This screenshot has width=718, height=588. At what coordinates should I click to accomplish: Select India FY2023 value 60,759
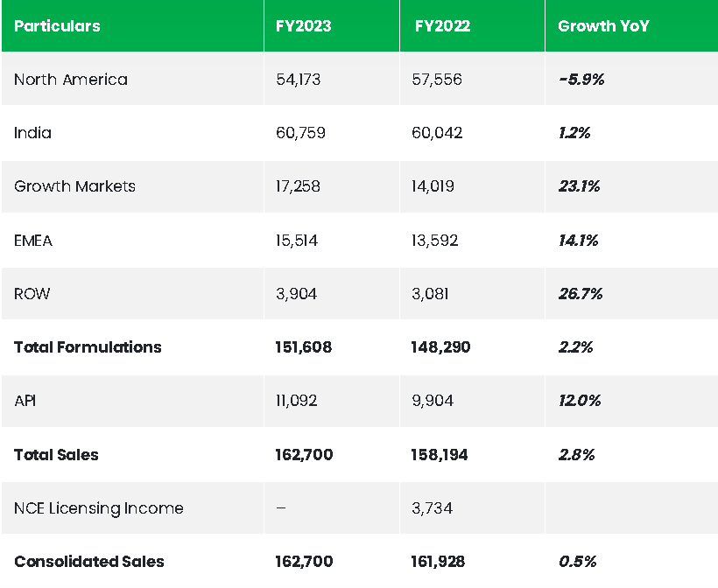pos(298,133)
